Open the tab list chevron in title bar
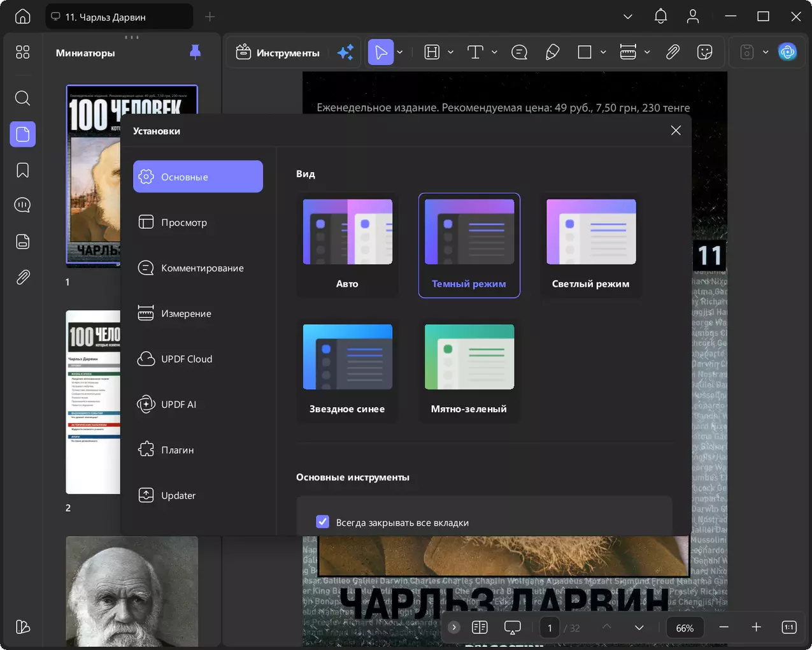 point(628,17)
